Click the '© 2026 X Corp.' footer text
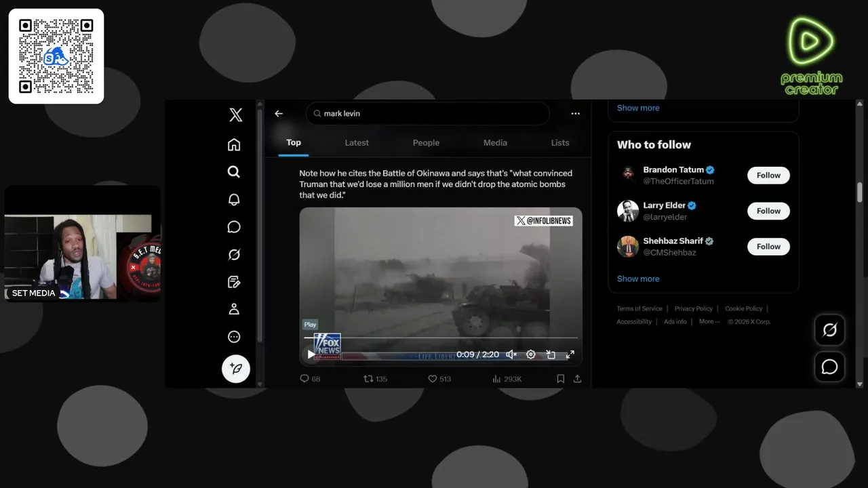The width and height of the screenshot is (868, 488). [x=749, y=322]
